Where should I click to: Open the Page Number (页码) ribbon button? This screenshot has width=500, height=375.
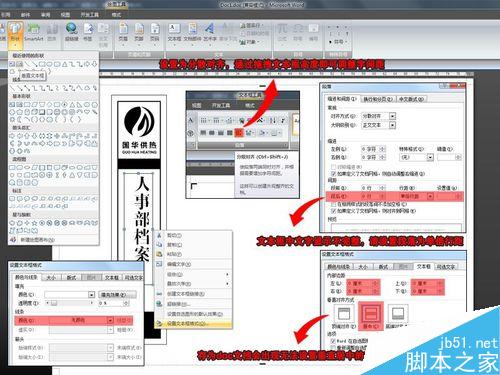(x=154, y=33)
